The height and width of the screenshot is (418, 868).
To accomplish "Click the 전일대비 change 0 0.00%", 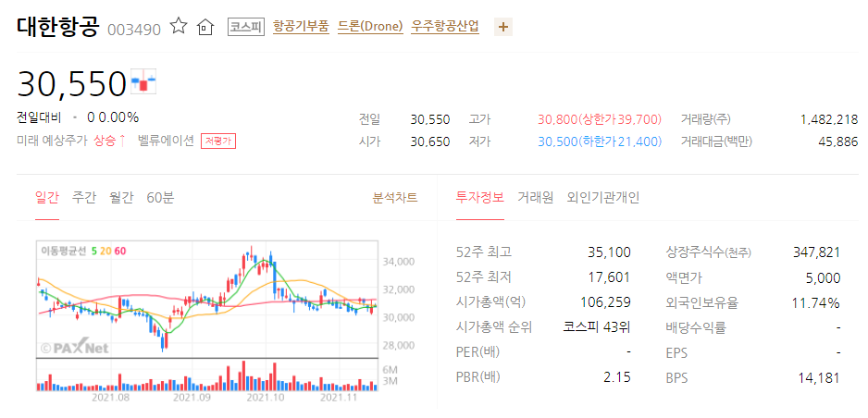I will click(113, 117).
